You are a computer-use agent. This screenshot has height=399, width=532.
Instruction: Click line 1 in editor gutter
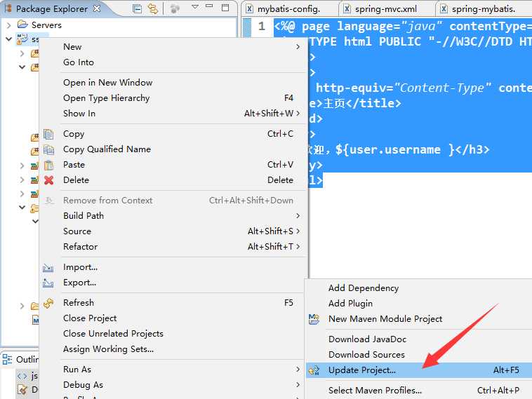pyautogui.click(x=262, y=27)
